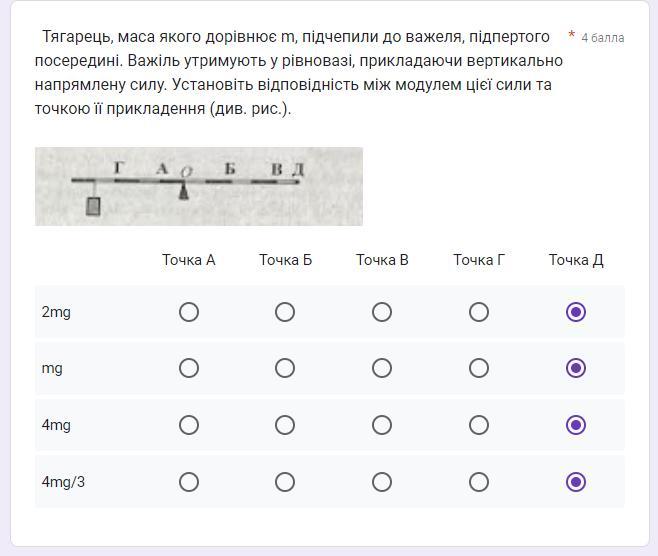
Task: Mark Точка А for the 4mg row
Action: click(x=189, y=425)
